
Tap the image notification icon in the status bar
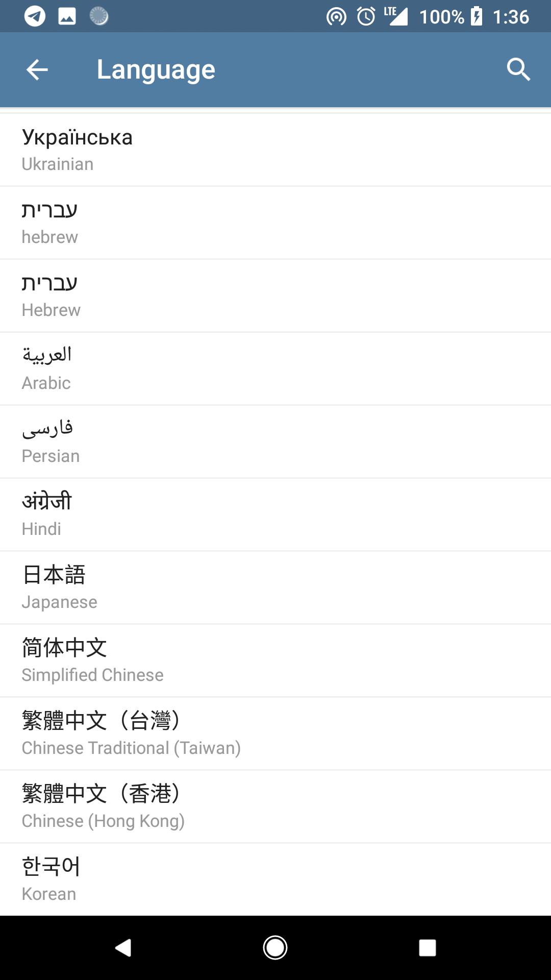67,16
